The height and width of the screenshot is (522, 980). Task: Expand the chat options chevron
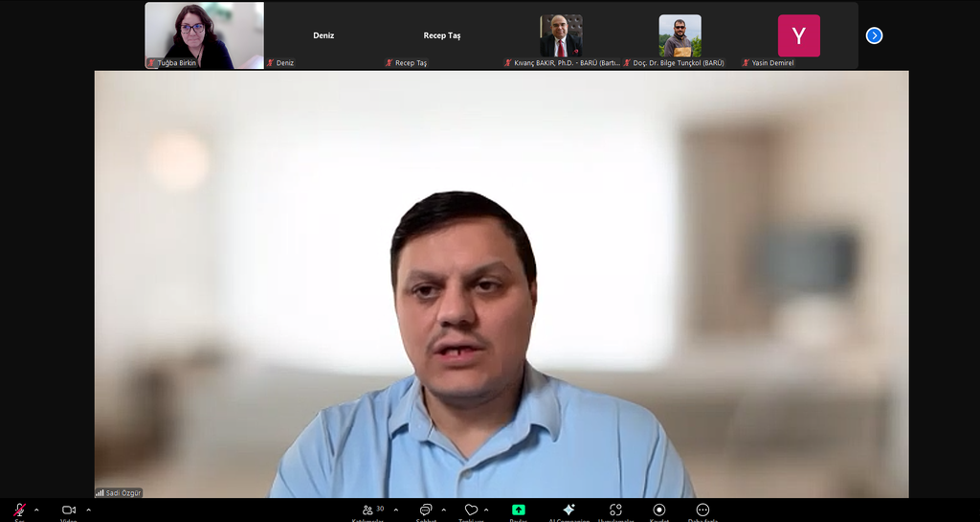click(x=443, y=510)
